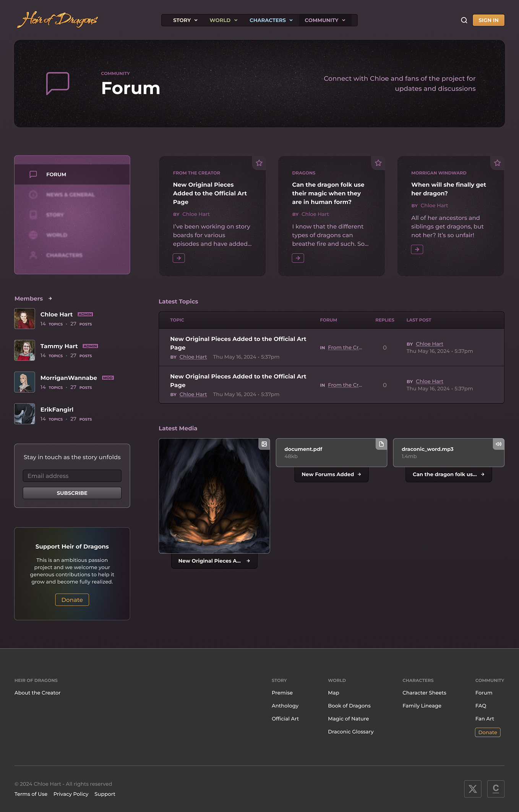Click Donate in the support box
519x812 pixels.
click(72, 600)
